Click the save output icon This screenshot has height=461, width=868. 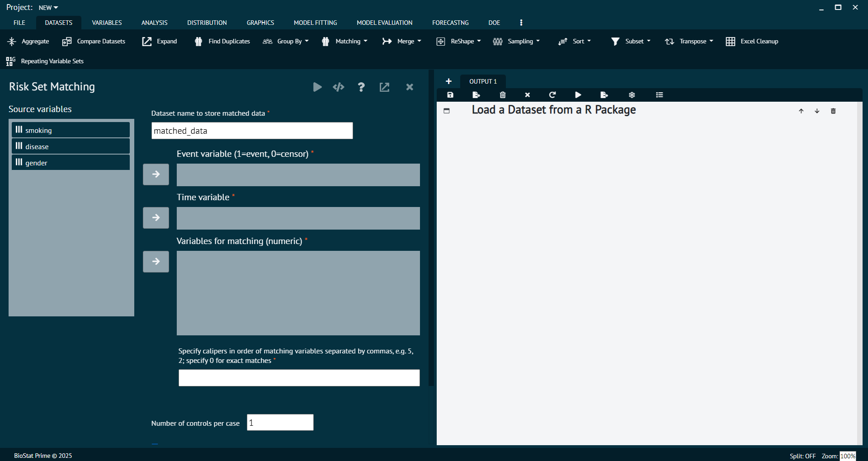click(x=450, y=95)
